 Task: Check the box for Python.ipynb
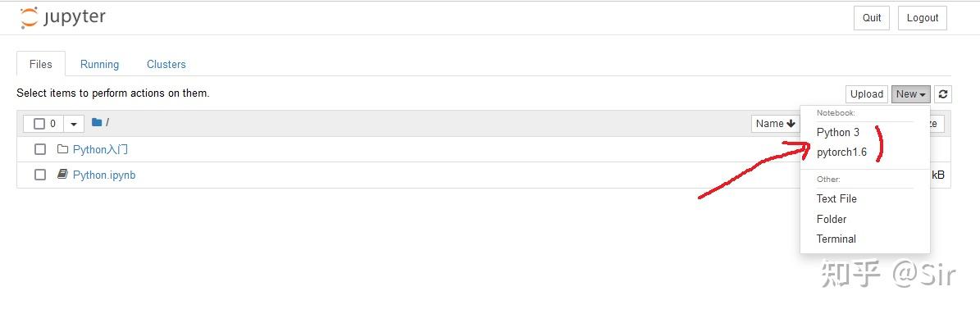pyautogui.click(x=40, y=175)
